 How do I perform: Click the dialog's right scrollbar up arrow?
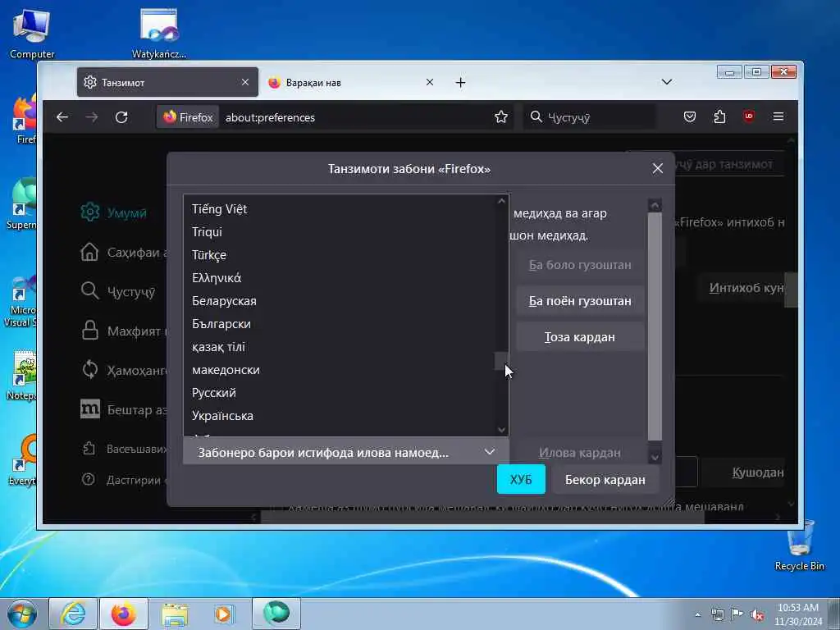click(655, 206)
